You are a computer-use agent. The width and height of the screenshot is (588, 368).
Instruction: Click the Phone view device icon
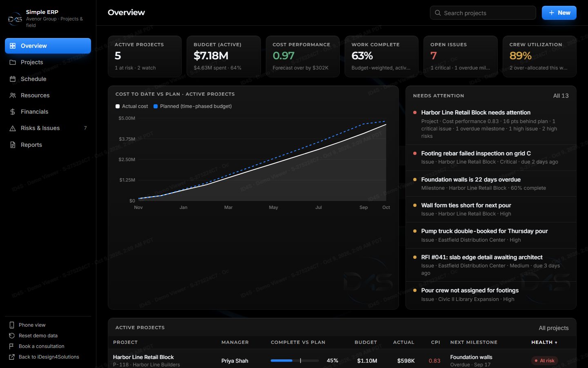(12, 325)
